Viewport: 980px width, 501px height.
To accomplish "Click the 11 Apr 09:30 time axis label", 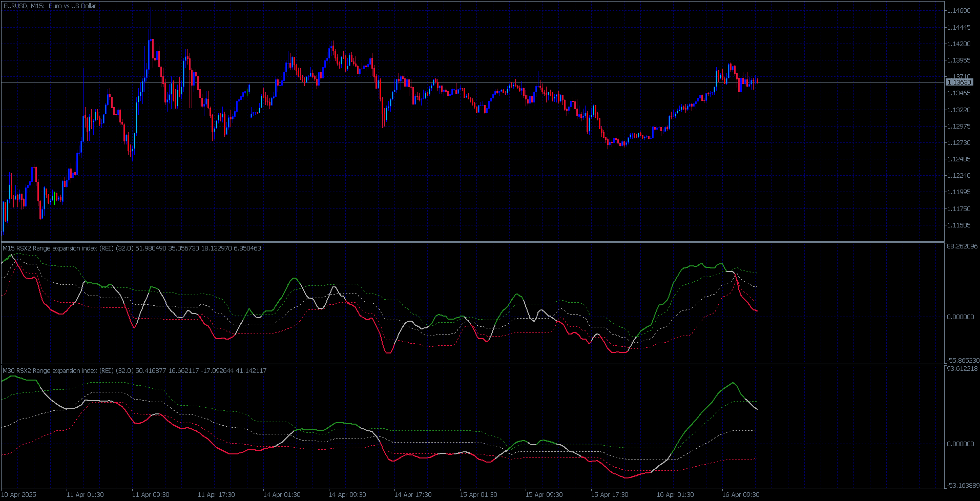I will 151,495.
